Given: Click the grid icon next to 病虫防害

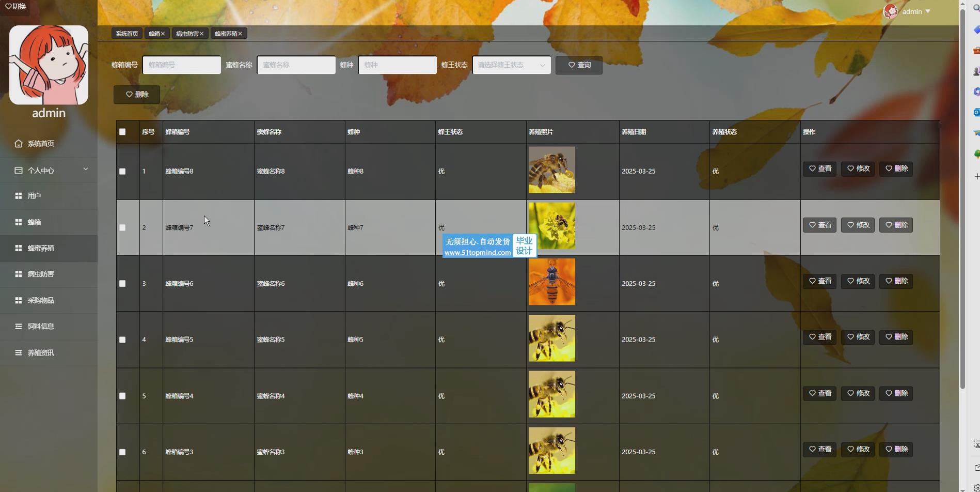Looking at the screenshot, I should pos(19,274).
